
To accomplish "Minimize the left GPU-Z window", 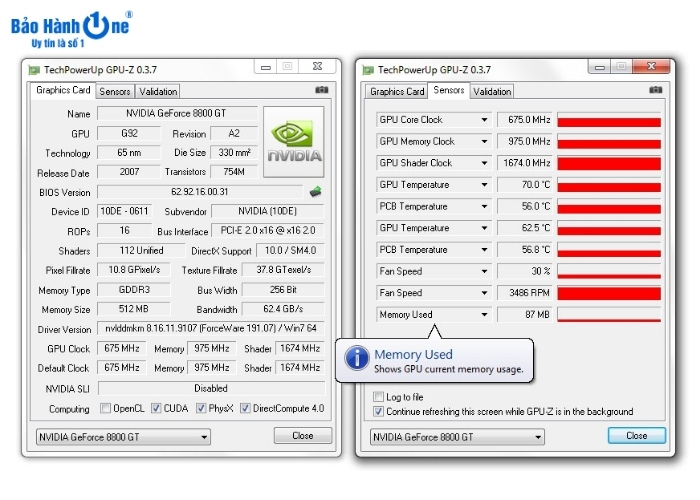I will [x=266, y=67].
